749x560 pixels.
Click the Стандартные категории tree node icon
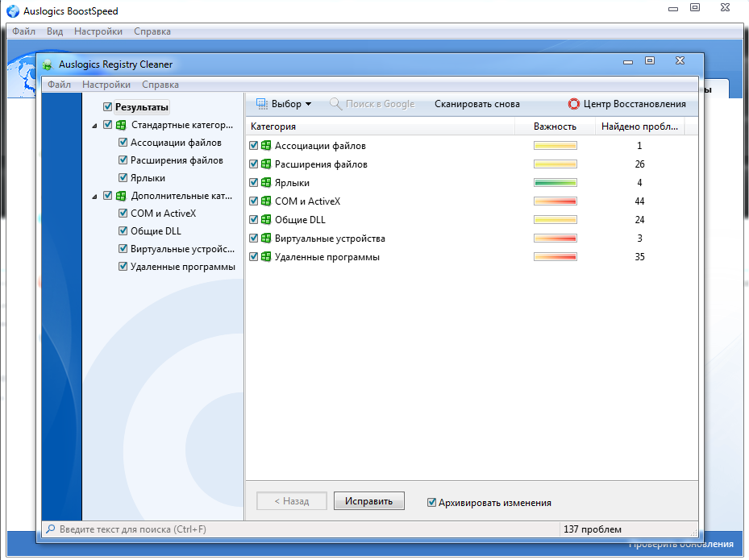tap(121, 125)
